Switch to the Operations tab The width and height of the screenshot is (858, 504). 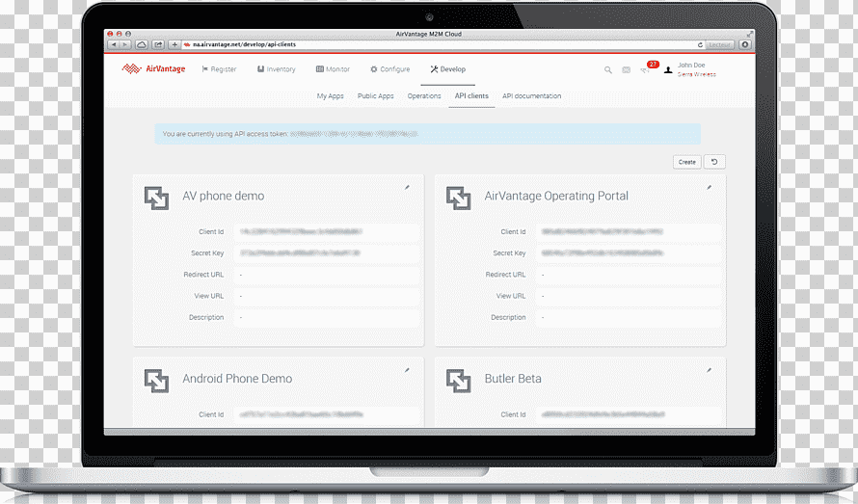click(x=424, y=95)
